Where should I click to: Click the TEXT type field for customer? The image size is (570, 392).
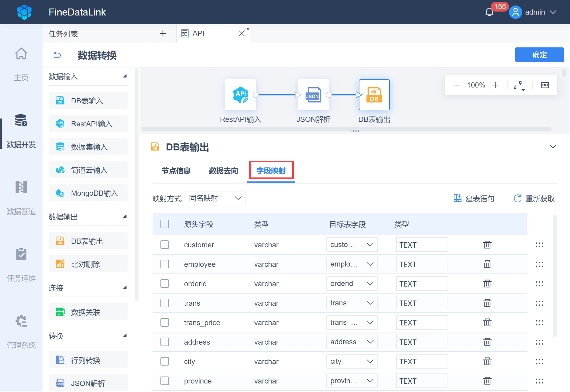422,245
